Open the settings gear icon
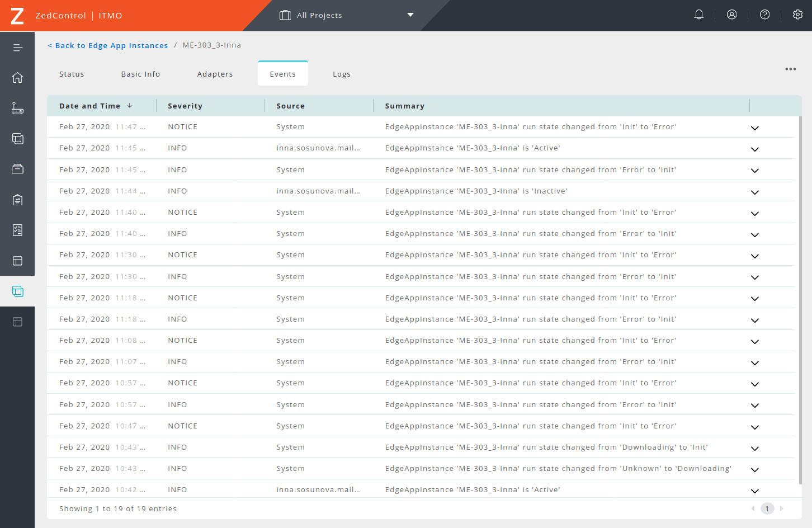This screenshot has height=528, width=812. [797, 15]
